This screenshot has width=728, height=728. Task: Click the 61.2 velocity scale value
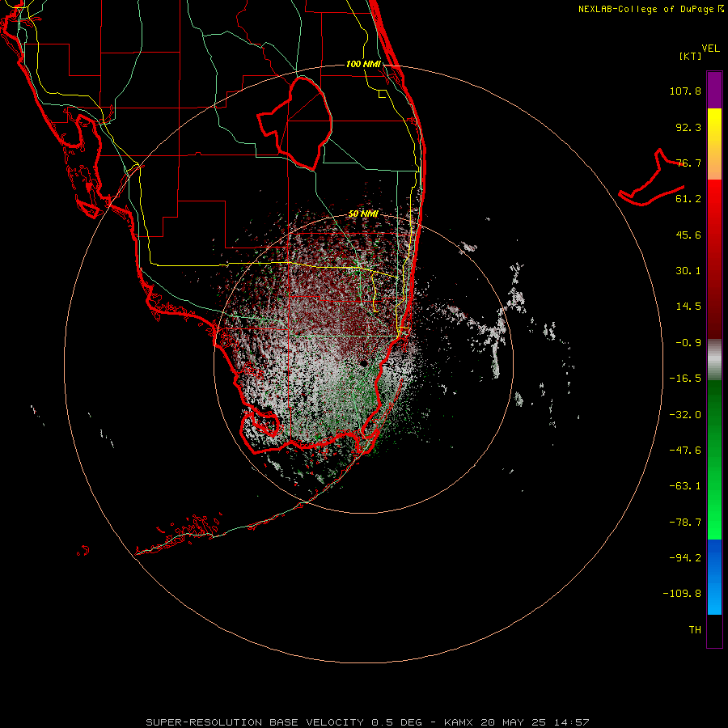point(688,199)
